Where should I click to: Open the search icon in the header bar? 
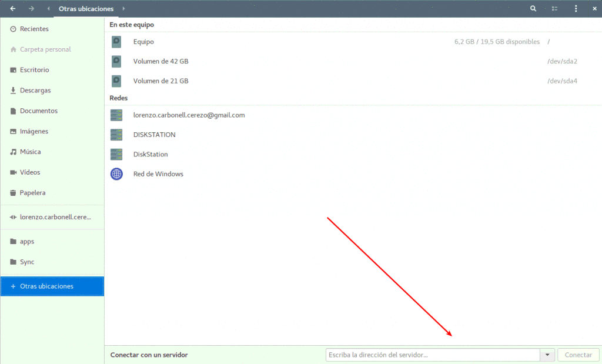[533, 8]
